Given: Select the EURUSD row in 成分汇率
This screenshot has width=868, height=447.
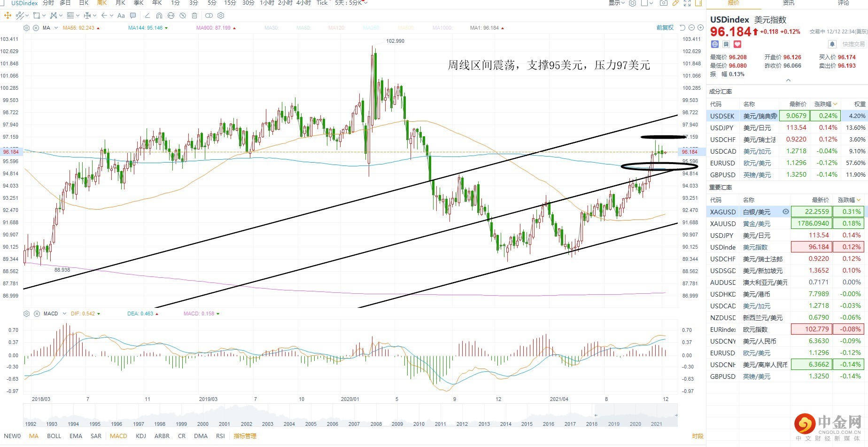Looking at the screenshot, I should (x=787, y=163).
